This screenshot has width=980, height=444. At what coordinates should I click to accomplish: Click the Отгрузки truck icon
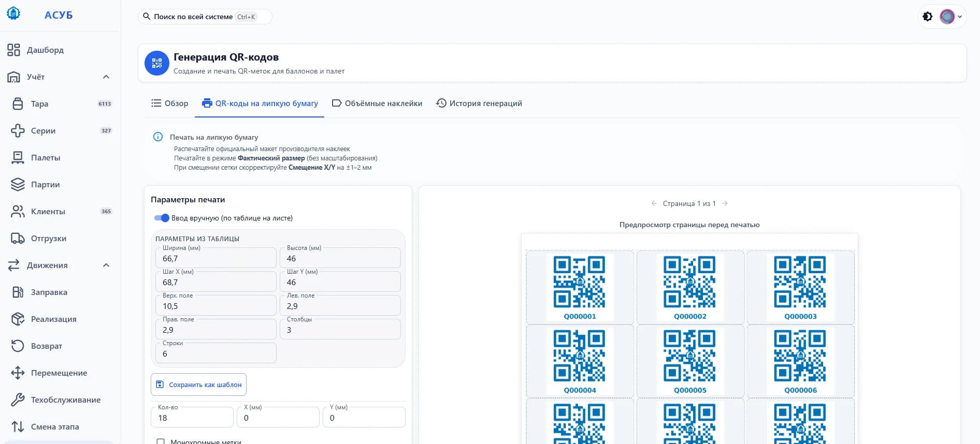(18, 238)
